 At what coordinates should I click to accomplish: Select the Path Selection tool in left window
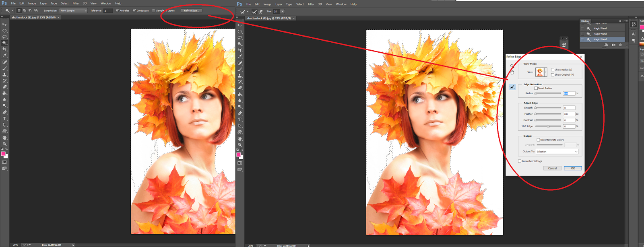[x=4, y=125]
